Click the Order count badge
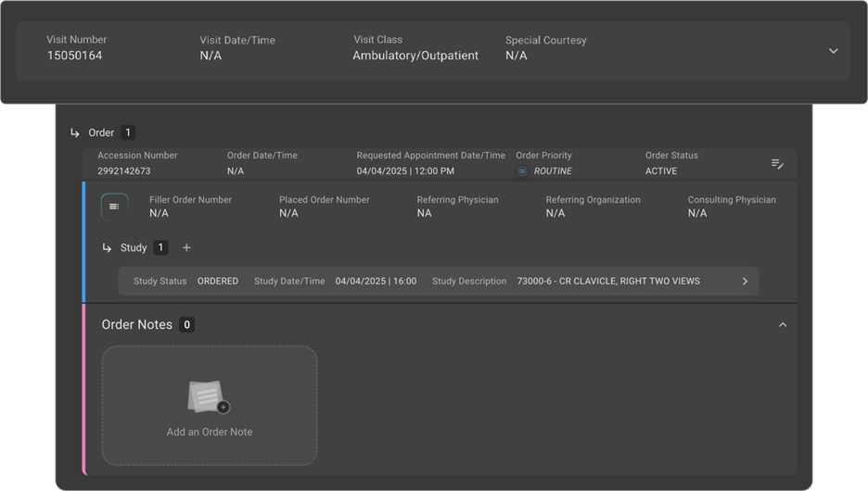The height and width of the screenshot is (491, 868). 129,132
